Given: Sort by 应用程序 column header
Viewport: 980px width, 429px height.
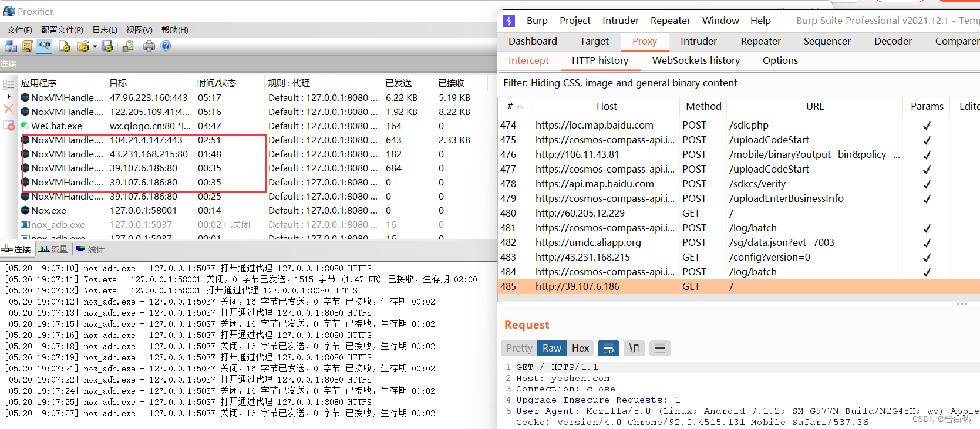Looking at the screenshot, I should click(x=62, y=83).
